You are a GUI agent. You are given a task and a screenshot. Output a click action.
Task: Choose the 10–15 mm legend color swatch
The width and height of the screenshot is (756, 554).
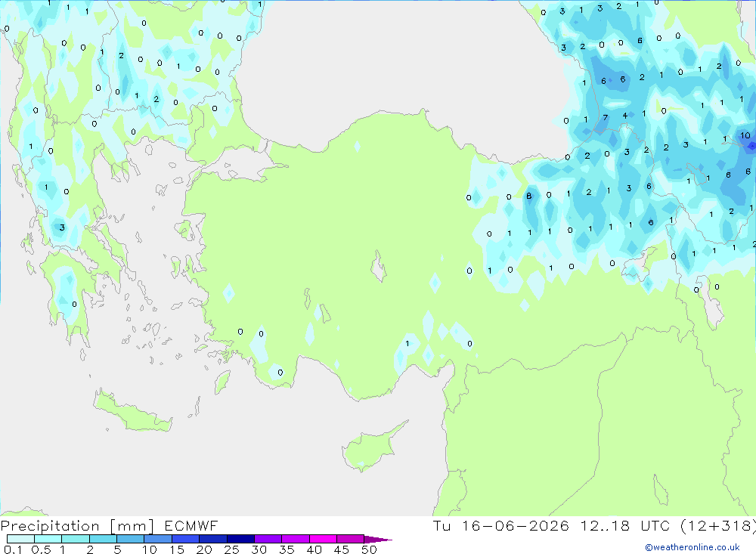click(158, 539)
